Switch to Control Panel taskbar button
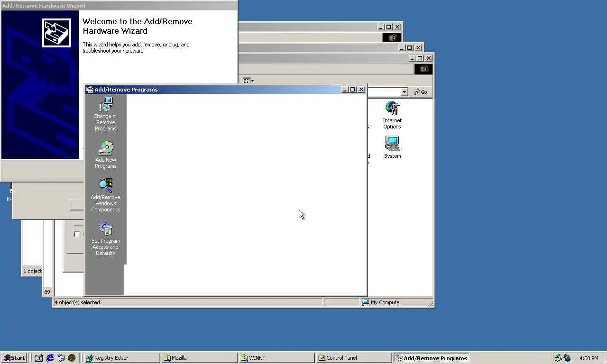The height and width of the screenshot is (364, 607). coord(354,358)
